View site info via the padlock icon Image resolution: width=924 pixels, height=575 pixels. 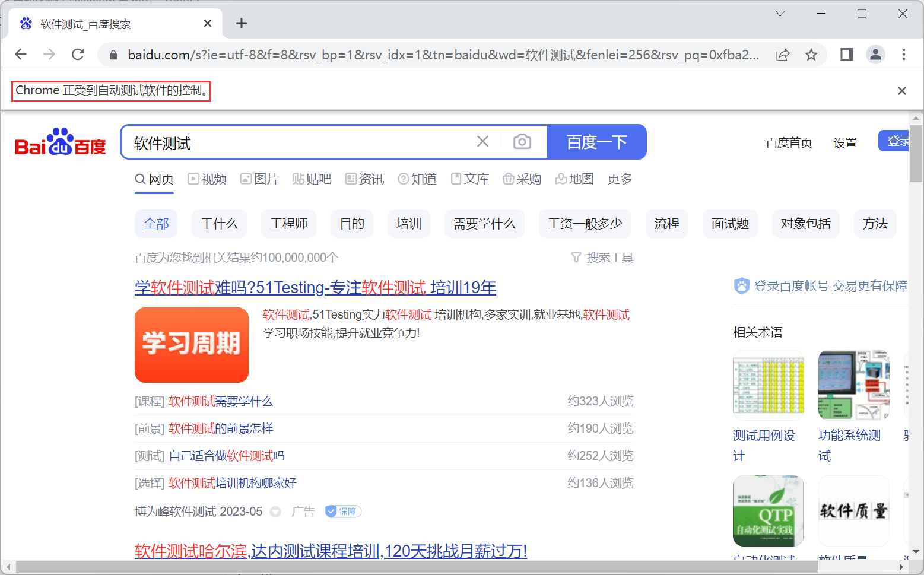point(113,55)
